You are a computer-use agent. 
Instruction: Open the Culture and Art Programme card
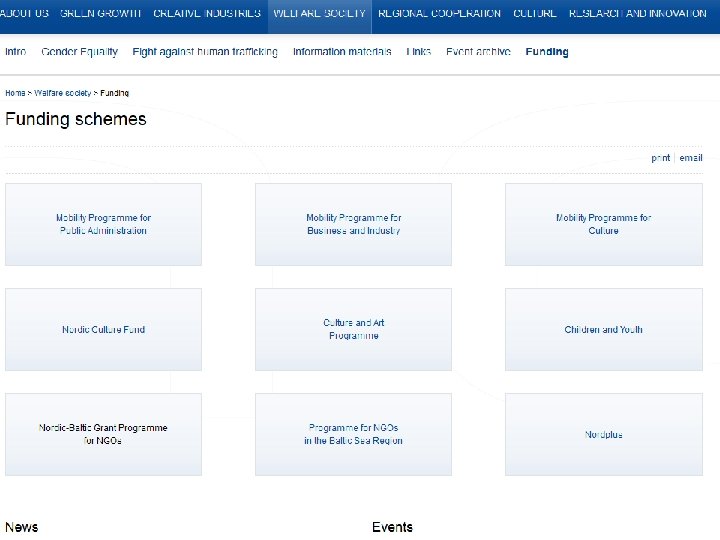[354, 329]
